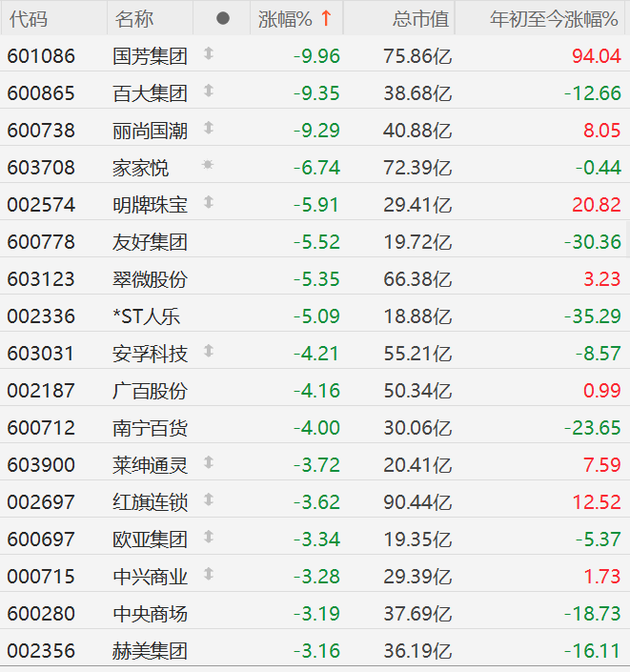Screen dimensions: 630x672
Task: Click the marker icon beside 丽尚国潮
Action: point(209,129)
